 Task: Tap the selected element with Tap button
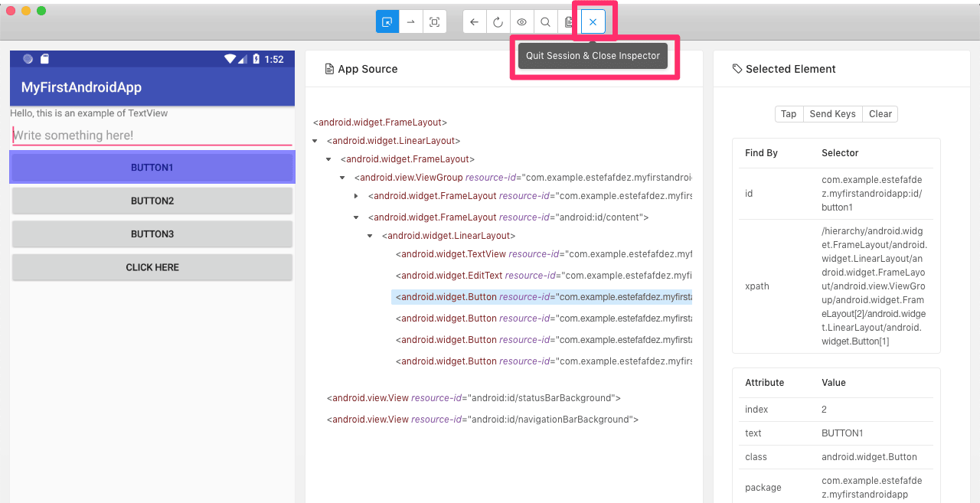pos(789,114)
